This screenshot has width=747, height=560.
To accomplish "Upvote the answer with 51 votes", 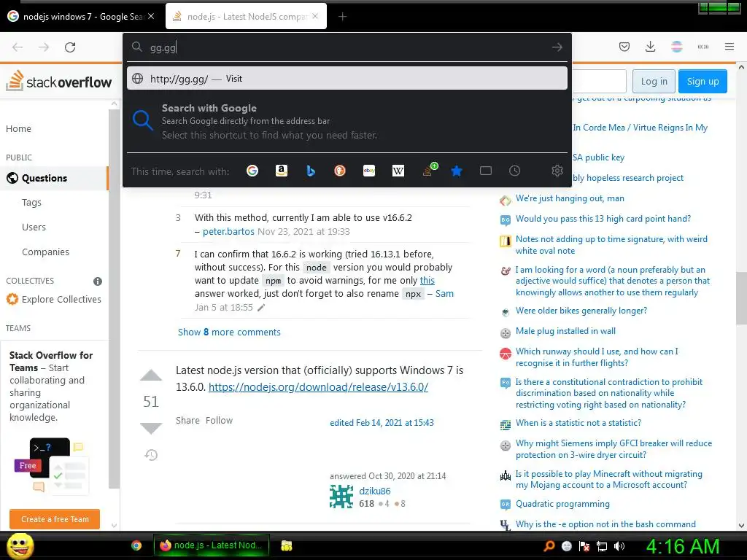I will (151, 376).
